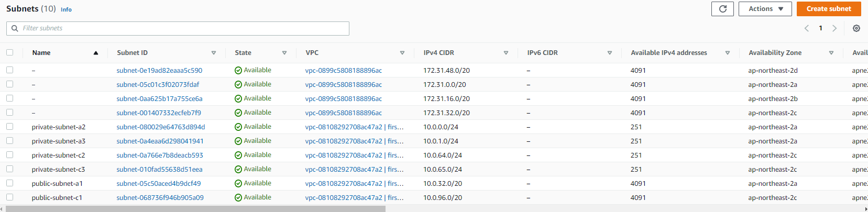Open Available IPv4 addresses filter arrow
The image size is (868, 212).
[x=728, y=53]
